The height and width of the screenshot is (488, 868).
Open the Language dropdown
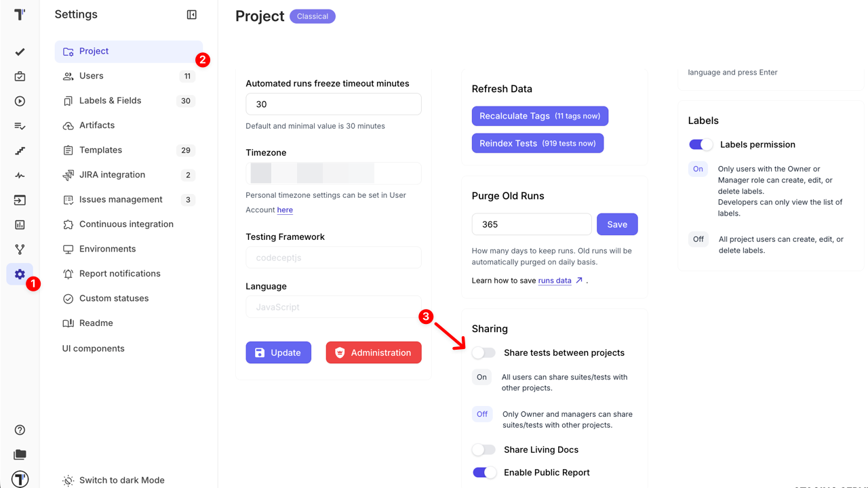(x=333, y=307)
